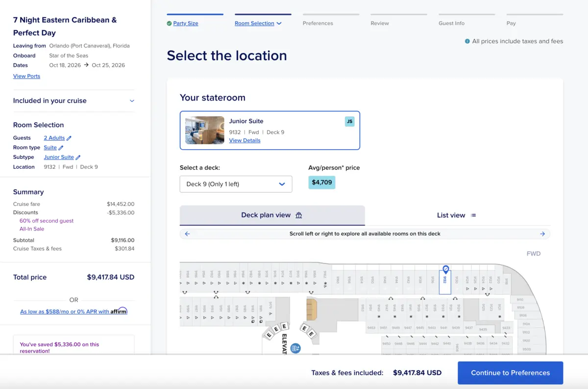Click the blue elevator icon on the deck plan

click(x=295, y=348)
